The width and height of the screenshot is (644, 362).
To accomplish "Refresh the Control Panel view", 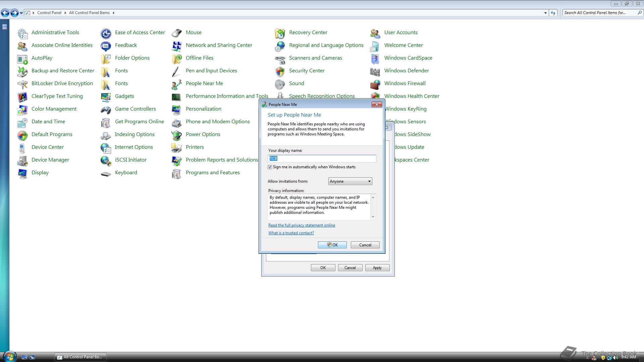I will pos(553,13).
